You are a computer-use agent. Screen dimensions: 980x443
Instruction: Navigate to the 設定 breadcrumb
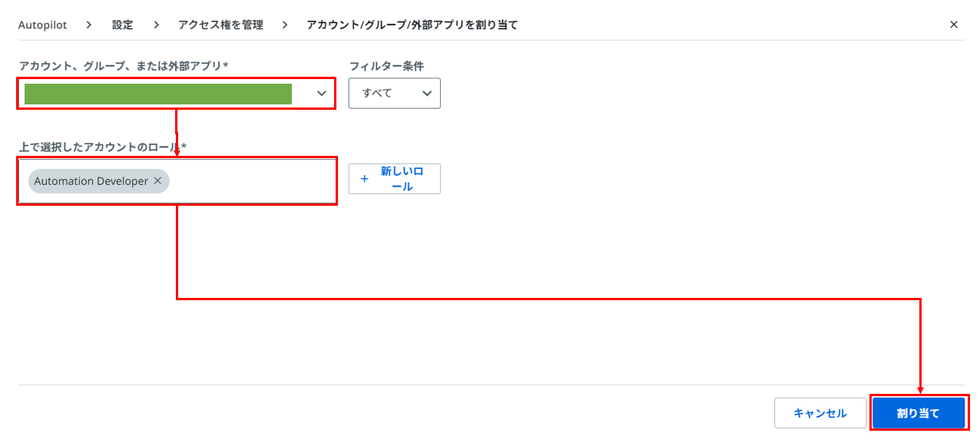pos(123,25)
